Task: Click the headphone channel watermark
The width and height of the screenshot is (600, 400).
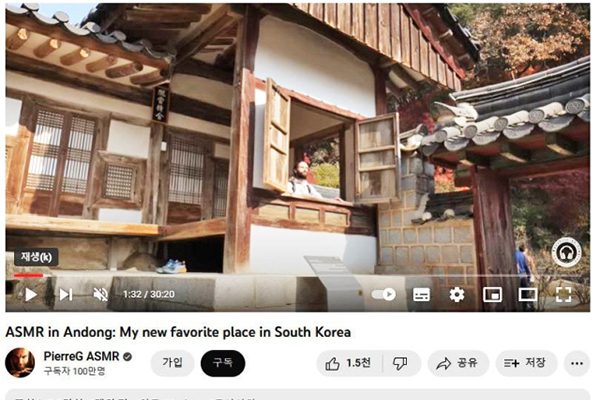Action: [x=567, y=253]
